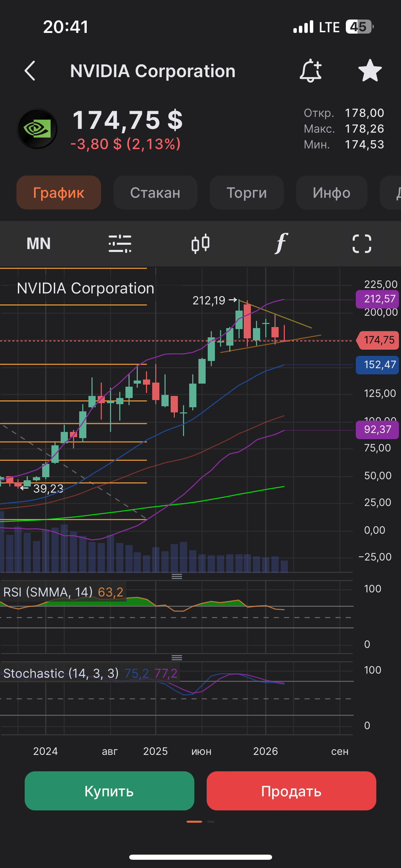Click the 39,23 low marker label
This screenshot has width=401, height=868.
point(42,488)
